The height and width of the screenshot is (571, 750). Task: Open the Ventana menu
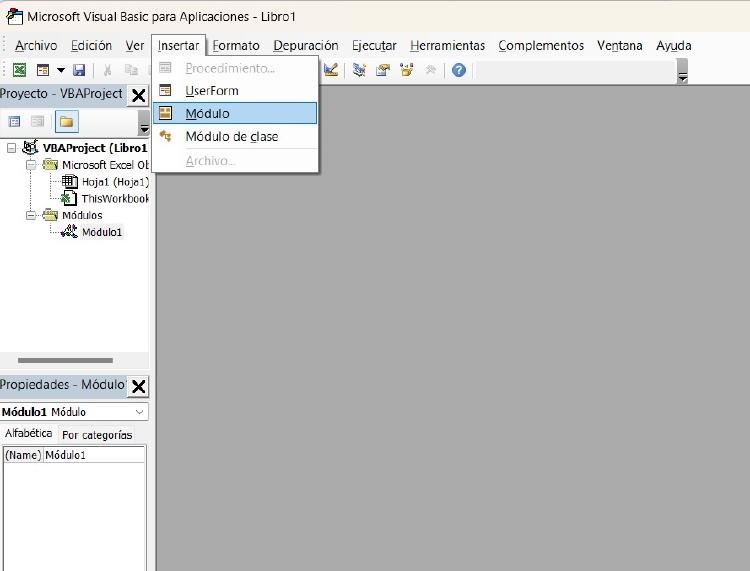[x=619, y=45]
